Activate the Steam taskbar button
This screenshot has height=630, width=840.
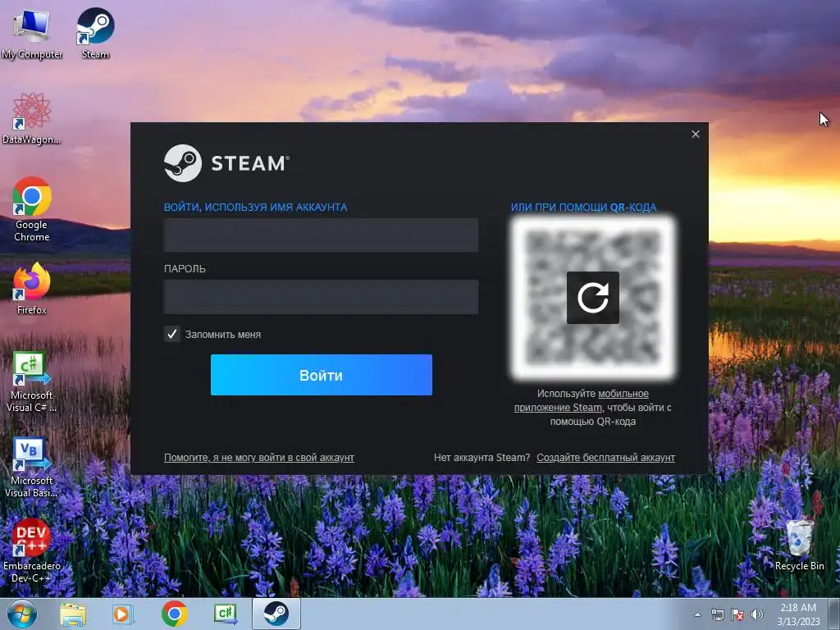pyautogui.click(x=276, y=614)
